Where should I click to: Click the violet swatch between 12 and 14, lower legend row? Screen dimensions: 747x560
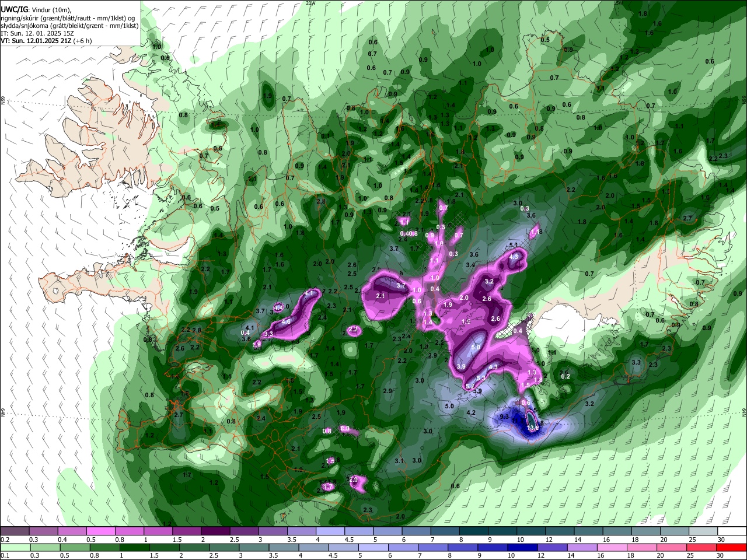(553, 547)
